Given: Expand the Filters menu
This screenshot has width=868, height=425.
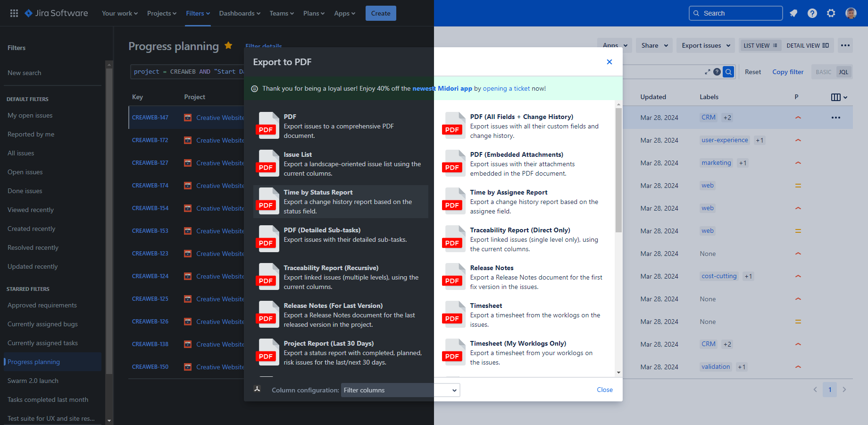Looking at the screenshot, I should pos(198,13).
